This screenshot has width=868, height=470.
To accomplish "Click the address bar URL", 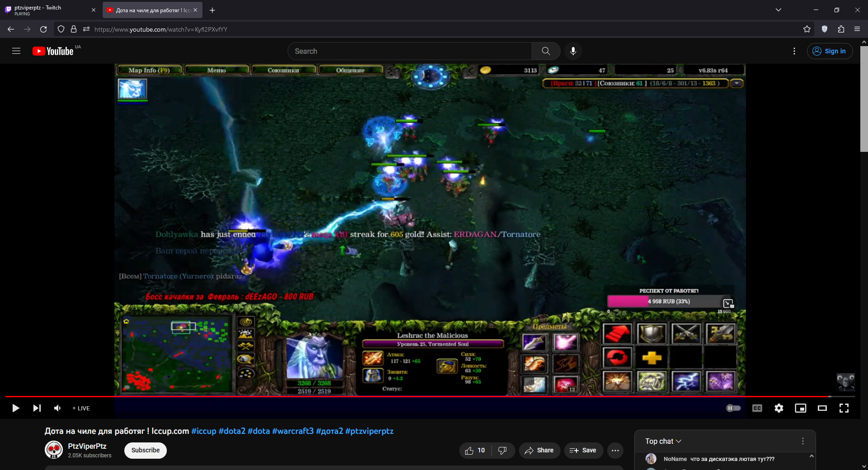I will coord(161,29).
